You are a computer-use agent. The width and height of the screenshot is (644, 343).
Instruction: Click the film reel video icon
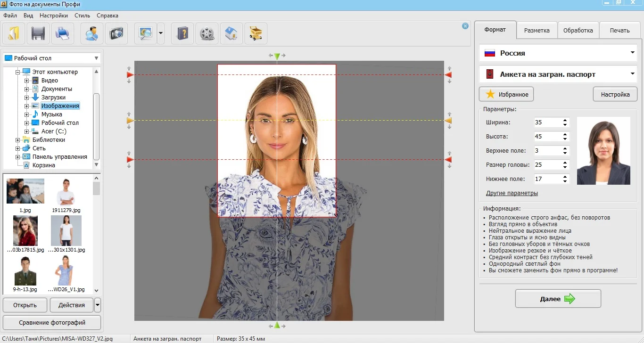(x=206, y=33)
